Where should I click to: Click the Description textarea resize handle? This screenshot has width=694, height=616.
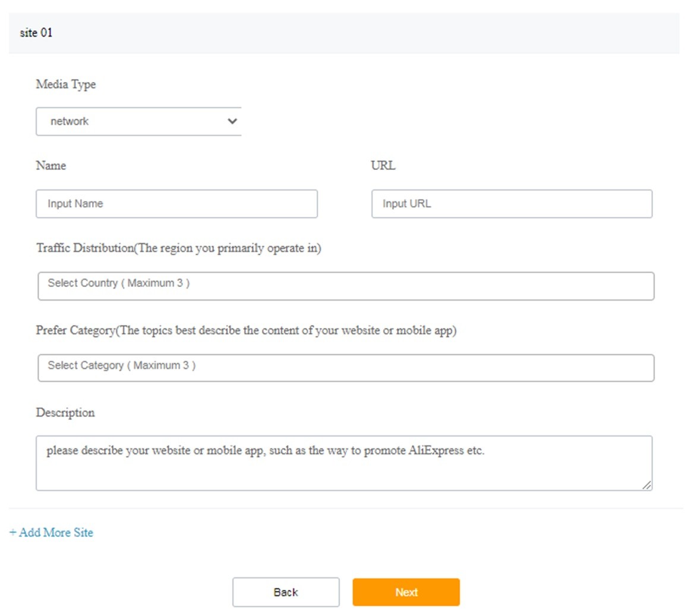tap(646, 485)
